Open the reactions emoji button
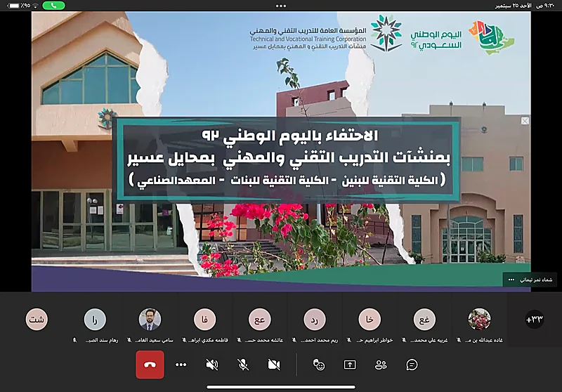Image resolution: width=562 pixels, height=392 pixels. (319, 365)
